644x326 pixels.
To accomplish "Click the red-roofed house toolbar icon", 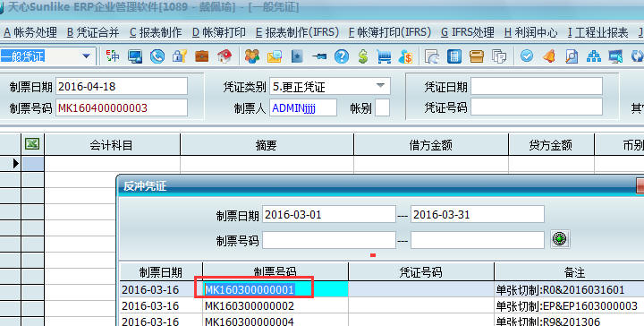I will point(225,56).
